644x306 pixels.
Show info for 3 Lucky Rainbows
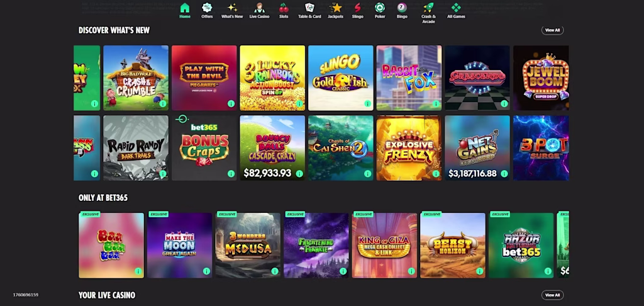click(x=299, y=104)
